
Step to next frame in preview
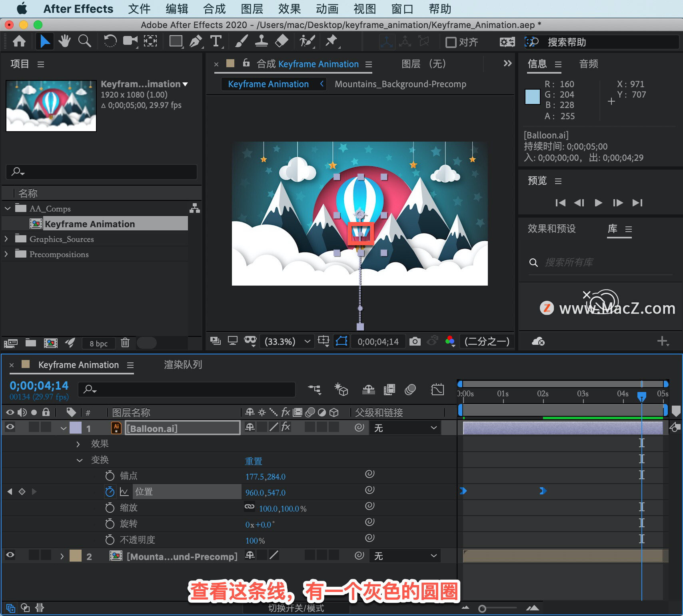coord(617,203)
